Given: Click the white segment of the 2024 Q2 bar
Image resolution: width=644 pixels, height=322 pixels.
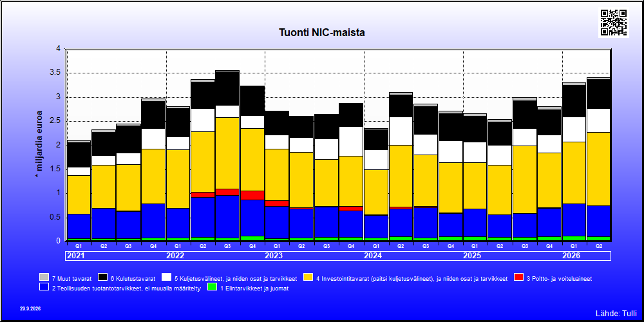Looking at the screenshot, I should 401,131.
